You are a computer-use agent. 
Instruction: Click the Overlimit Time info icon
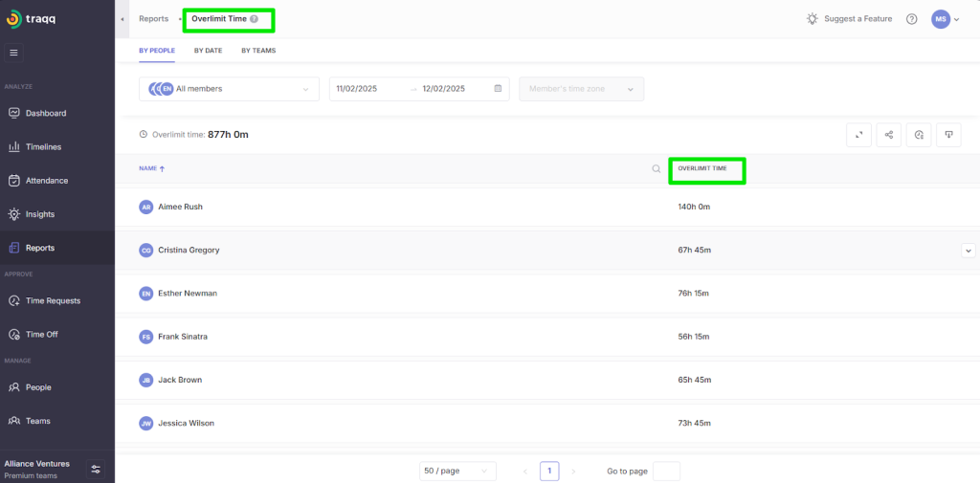254,19
